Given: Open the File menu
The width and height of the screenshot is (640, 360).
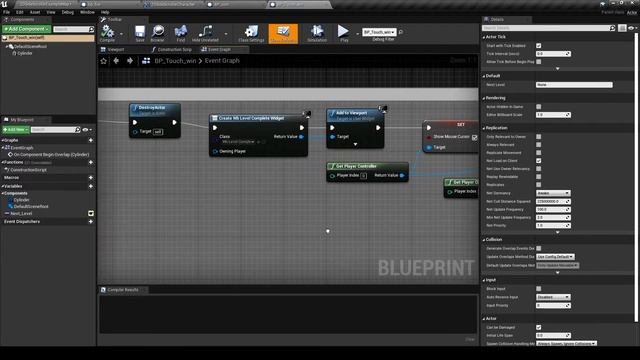Looking at the screenshot, I should point(7,12).
